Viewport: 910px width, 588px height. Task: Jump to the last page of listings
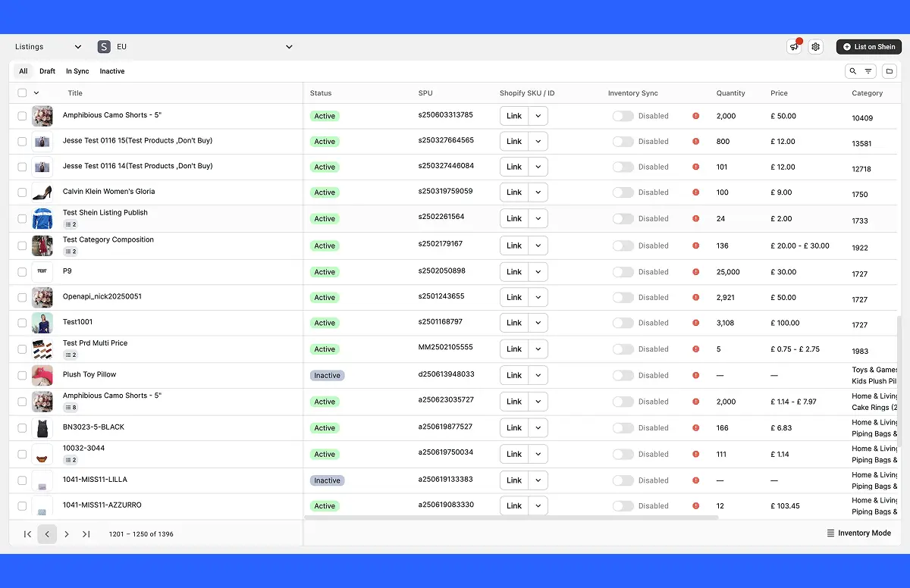[x=86, y=534]
